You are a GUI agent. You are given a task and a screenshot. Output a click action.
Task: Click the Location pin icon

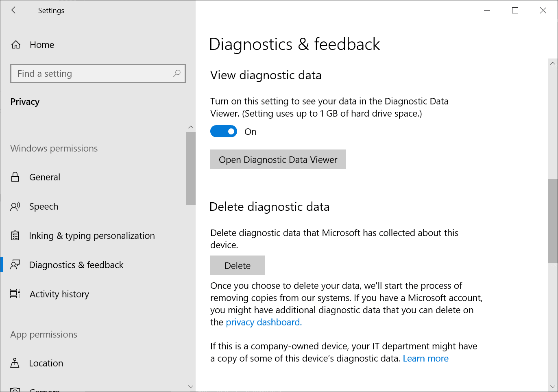coord(15,363)
